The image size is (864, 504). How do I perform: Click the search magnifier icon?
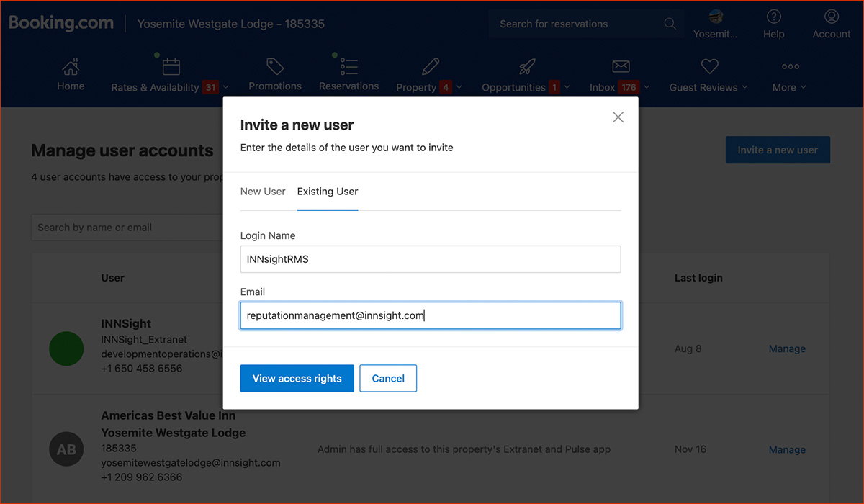tap(670, 24)
